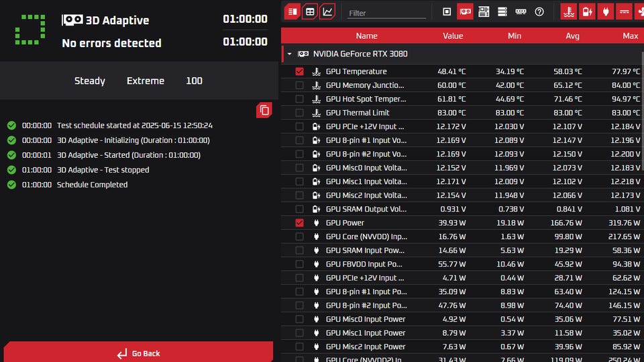Sort by the Value column header
644x362 pixels.
click(x=453, y=36)
